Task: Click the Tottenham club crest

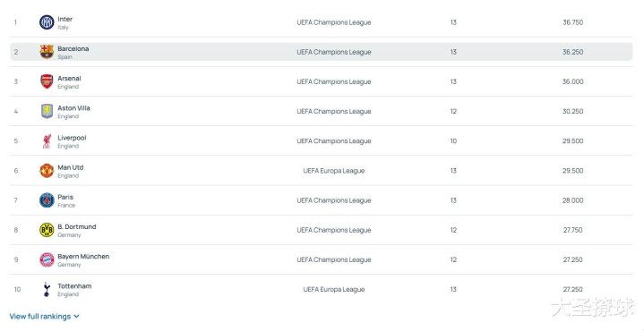Action: click(47, 289)
